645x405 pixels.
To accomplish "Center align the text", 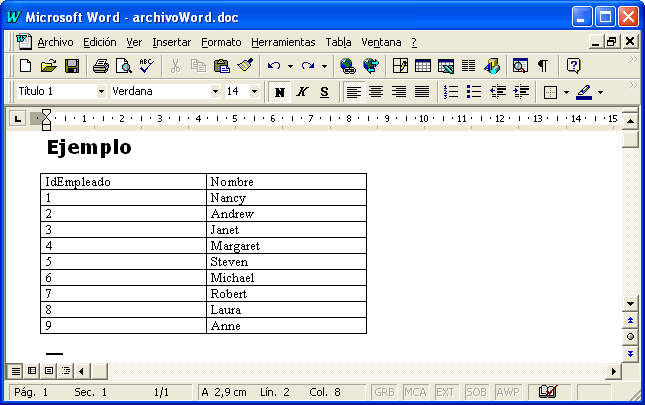I will 376,92.
